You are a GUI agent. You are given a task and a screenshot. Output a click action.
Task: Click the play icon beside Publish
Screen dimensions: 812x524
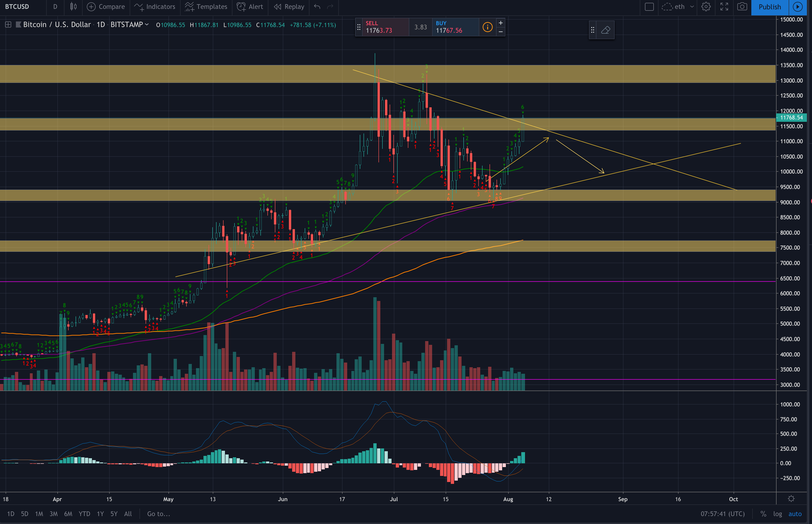[x=798, y=7]
